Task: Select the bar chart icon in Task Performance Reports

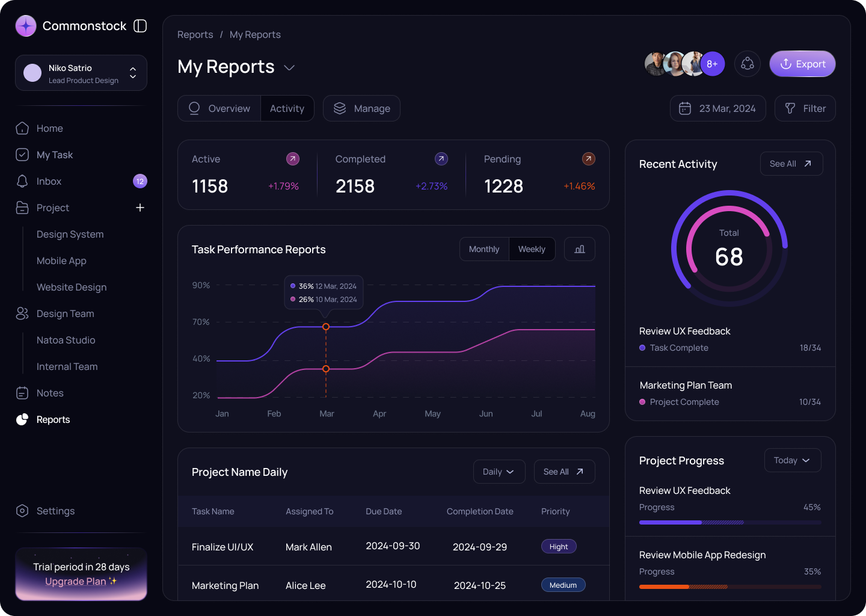Action: click(x=579, y=248)
